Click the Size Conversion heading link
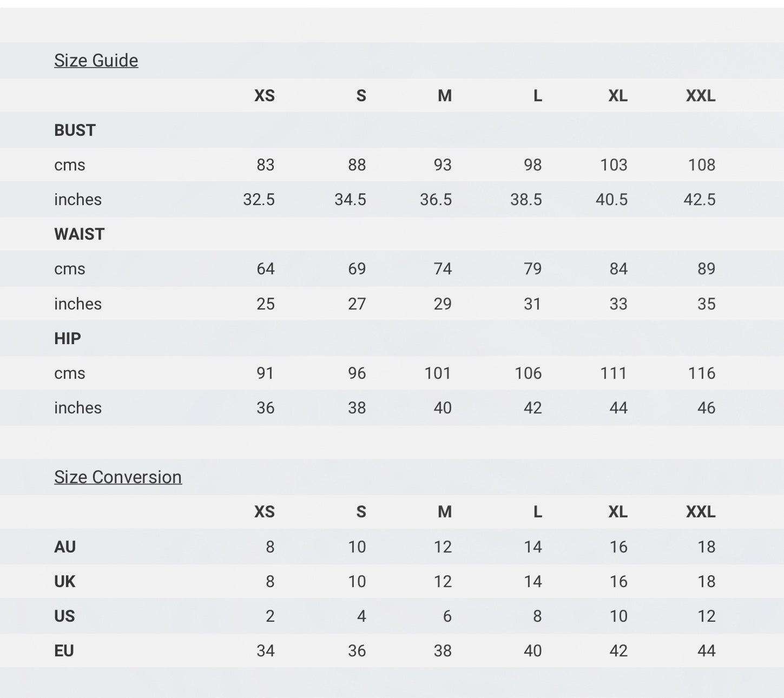Image resolution: width=784 pixels, height=698 pixels. [118, 477]
